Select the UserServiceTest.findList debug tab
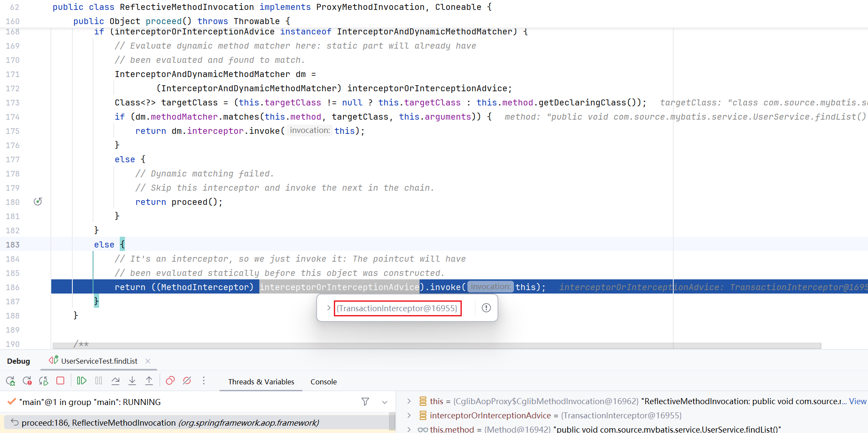868x433 pixels. [99, 361]
